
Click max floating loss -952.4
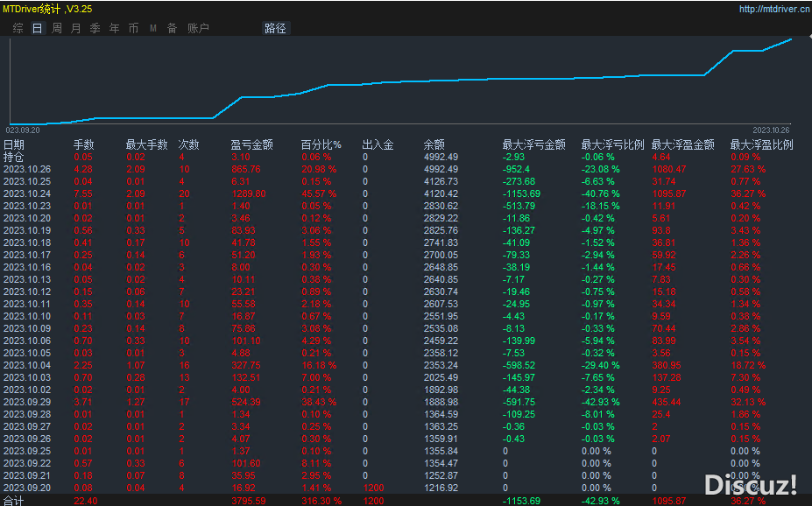pos(516,169)
